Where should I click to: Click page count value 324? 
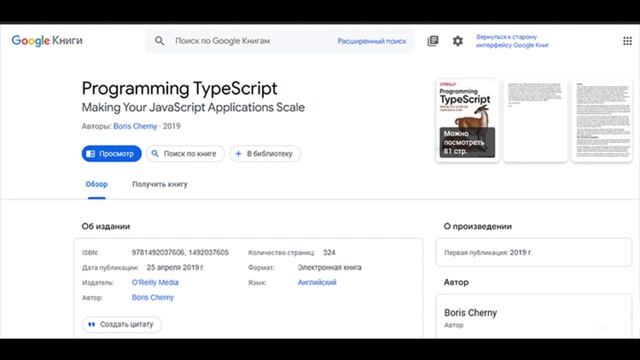(329, 253)
